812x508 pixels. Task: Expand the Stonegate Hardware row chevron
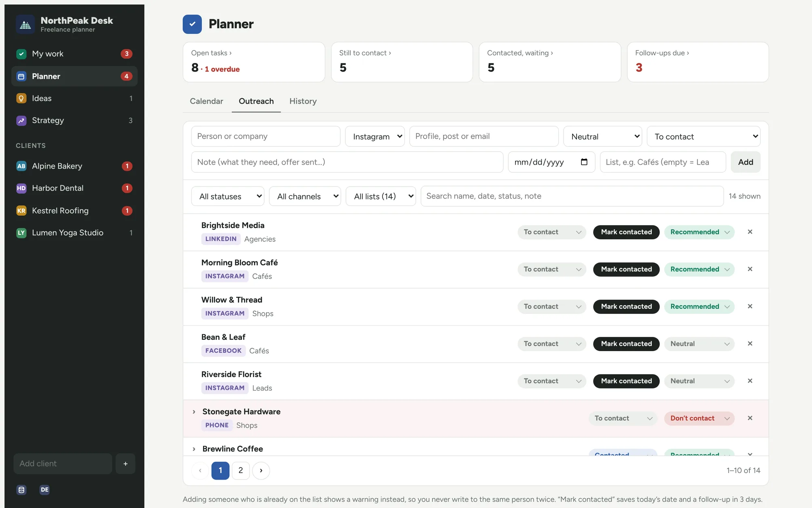194,412
